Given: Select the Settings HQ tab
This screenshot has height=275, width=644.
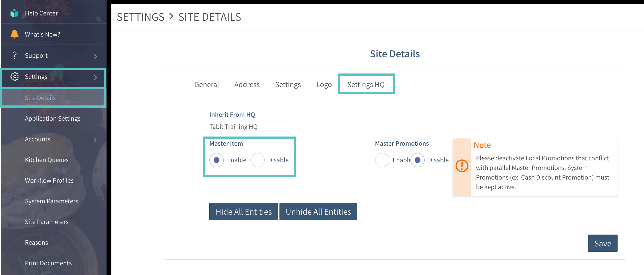Looking at the screenshot, I should coord(366,85).
